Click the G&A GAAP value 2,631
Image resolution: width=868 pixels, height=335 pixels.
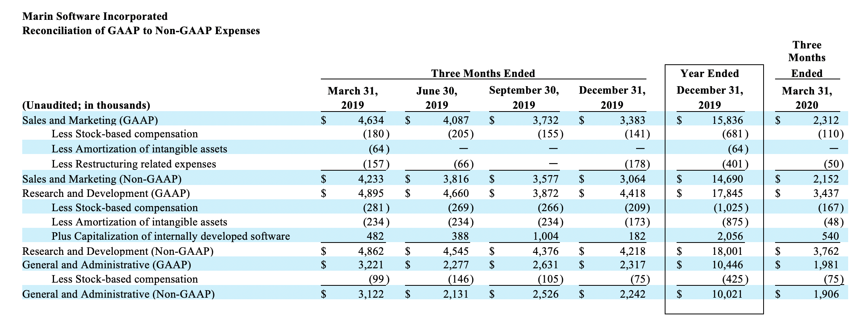tap(546, 265)
